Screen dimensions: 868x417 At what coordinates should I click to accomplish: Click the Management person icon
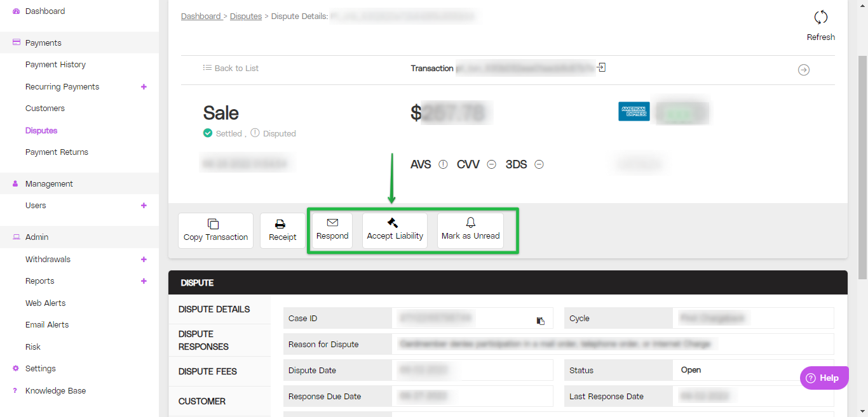pos(16,183)
